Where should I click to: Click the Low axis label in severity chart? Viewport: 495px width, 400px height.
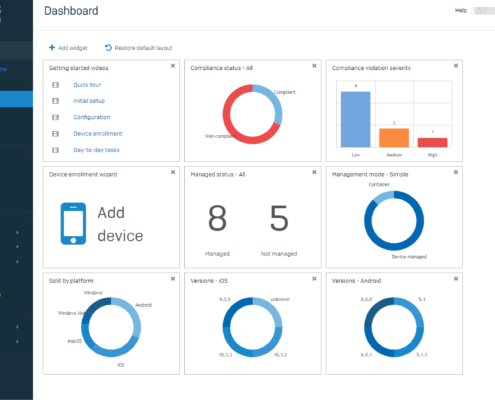[x=356, y=155]
